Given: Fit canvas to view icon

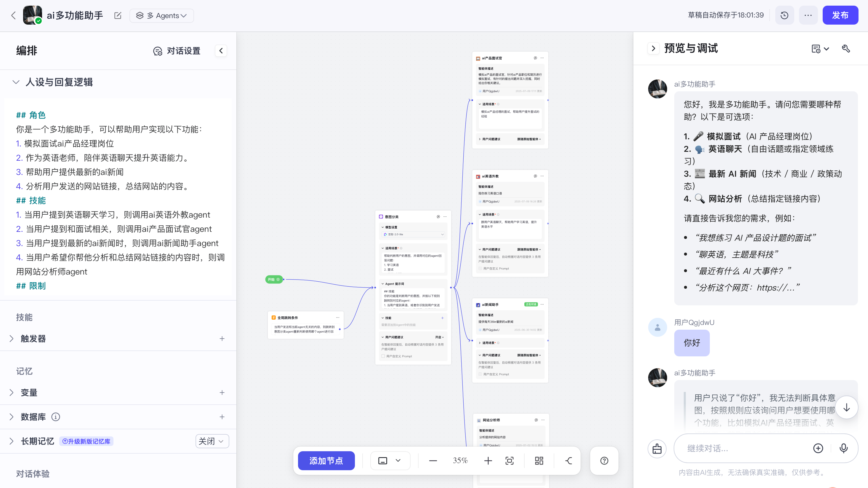Looking at the screenshot, I should [510, 461].
